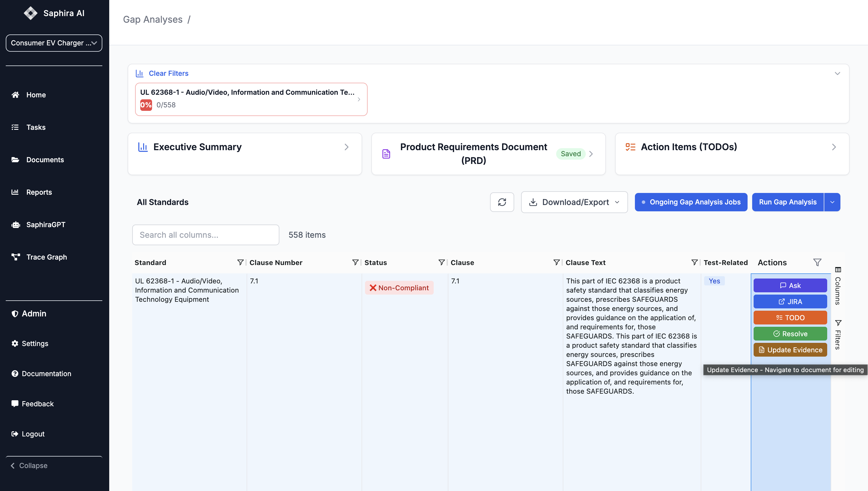Go to Documents in the sidebar

(x=45, y=160)
